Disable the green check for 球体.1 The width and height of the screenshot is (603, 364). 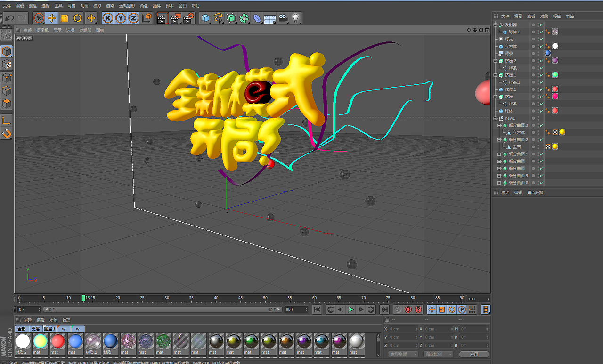(x=541, y=89)
